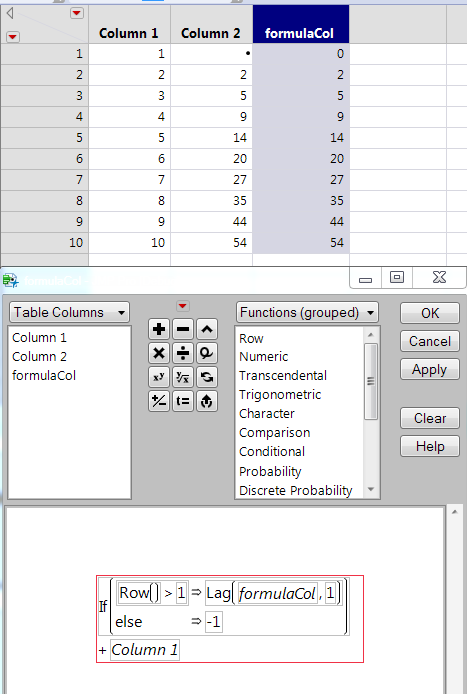Select the Trigonometric function group

280,394
